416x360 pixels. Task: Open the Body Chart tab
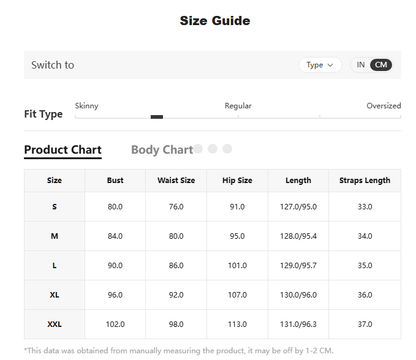point(162,150)
